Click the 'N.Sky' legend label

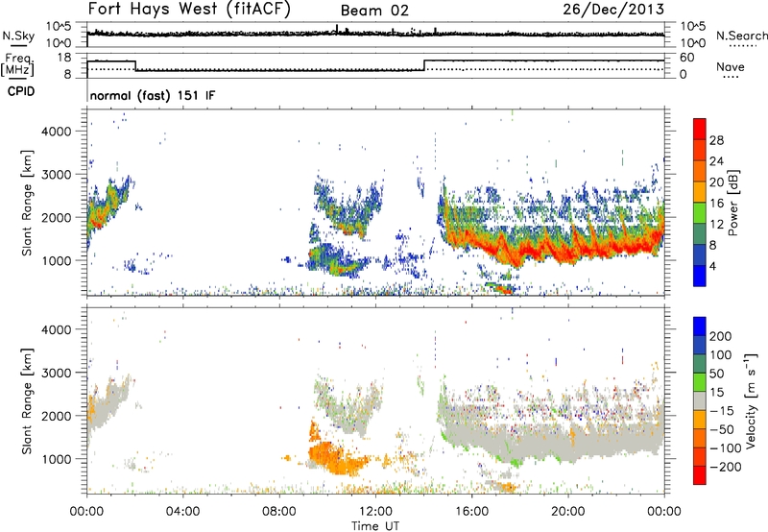[x=18, y=36]
